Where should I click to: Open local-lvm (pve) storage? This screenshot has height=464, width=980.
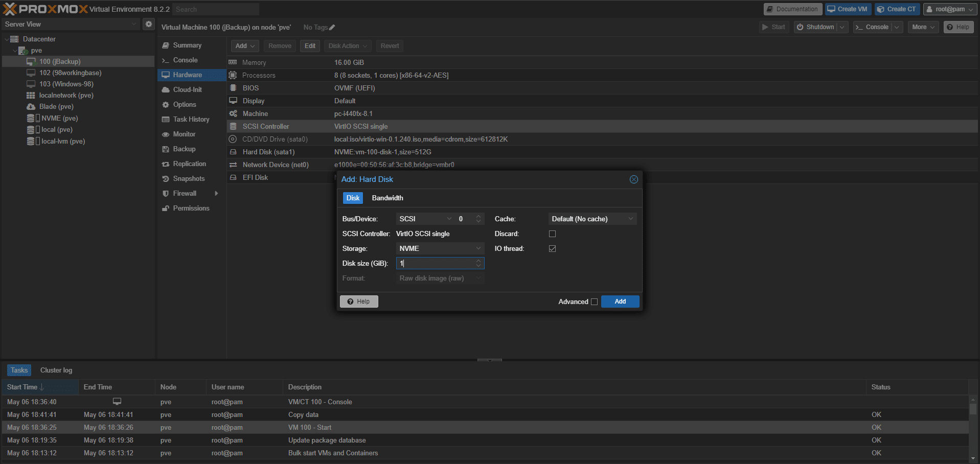63,141
